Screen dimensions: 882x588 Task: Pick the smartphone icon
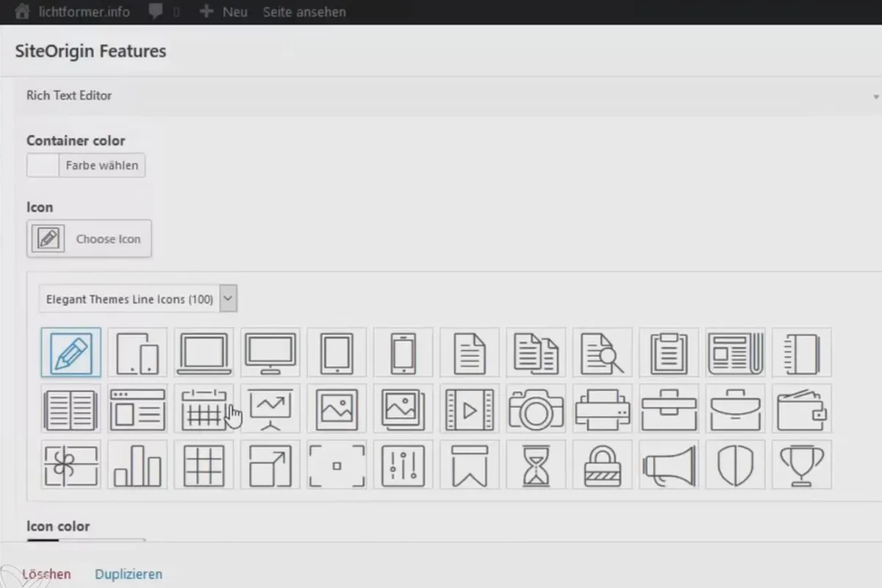[403, 353]
